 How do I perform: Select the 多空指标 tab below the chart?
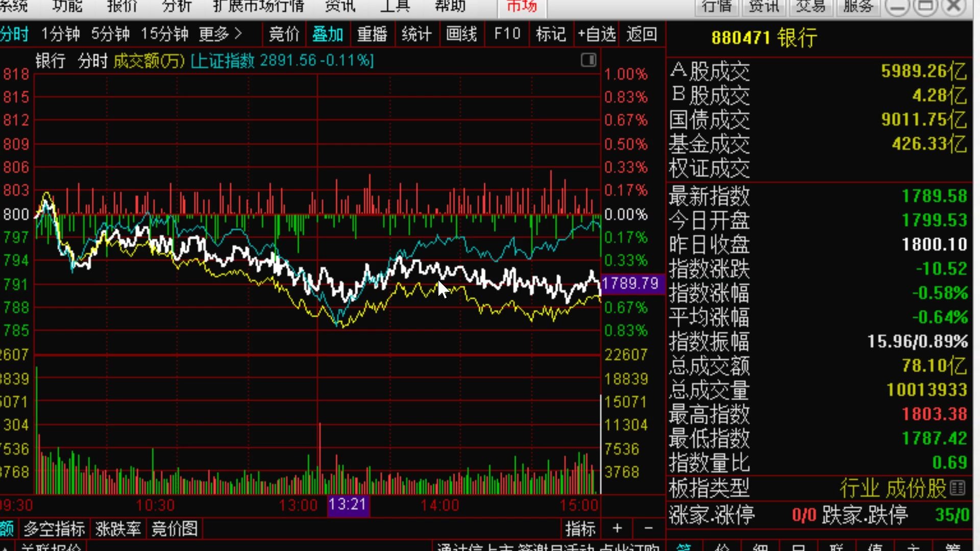click(x=54, y=529)
